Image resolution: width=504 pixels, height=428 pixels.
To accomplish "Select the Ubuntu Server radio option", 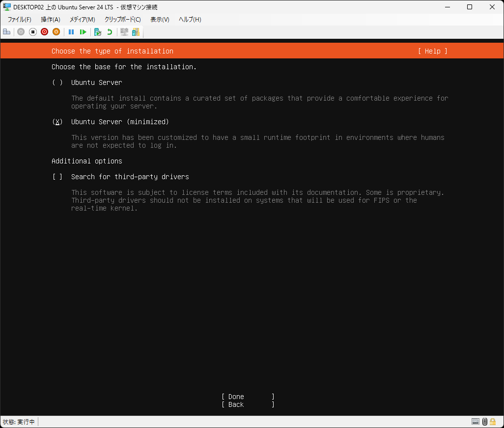I will point(87,82).
